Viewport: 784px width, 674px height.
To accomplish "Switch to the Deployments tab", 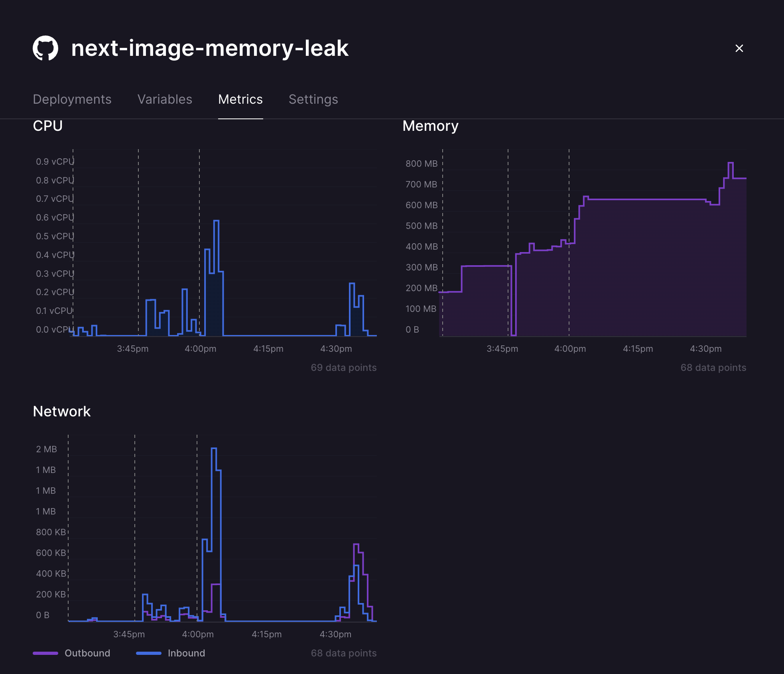I will tap(72, 99).
